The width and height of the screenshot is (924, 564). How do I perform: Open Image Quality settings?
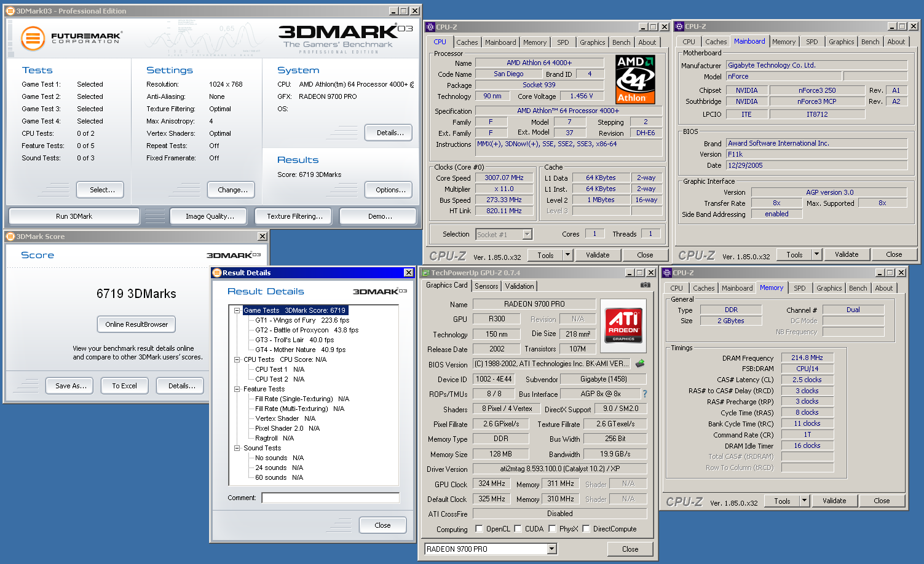point(210,216)
